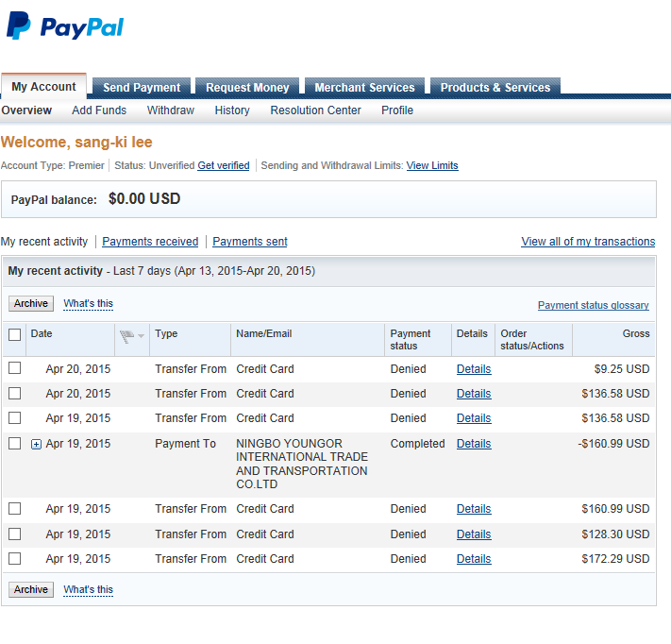Image resolution: width=671 pixels, height=644 pixels.
Task: Open Details for Apr 19 $136.58 USD transfer
Action: (474, 418)
